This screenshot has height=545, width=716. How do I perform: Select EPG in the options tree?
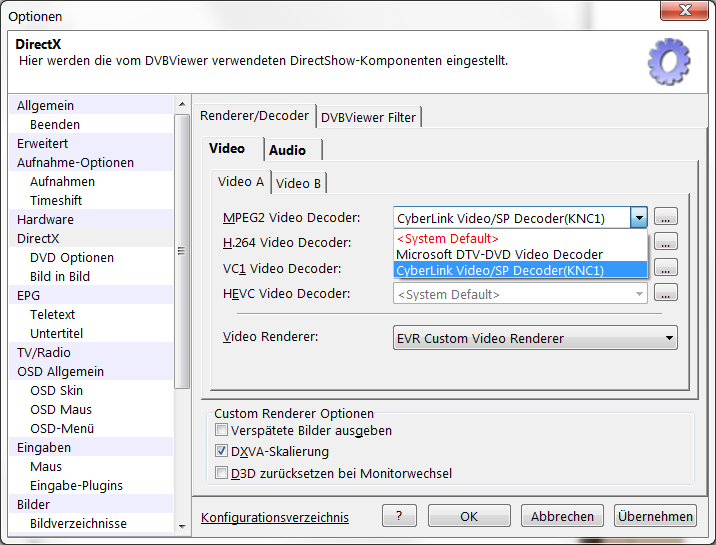[x=91, y=295]
